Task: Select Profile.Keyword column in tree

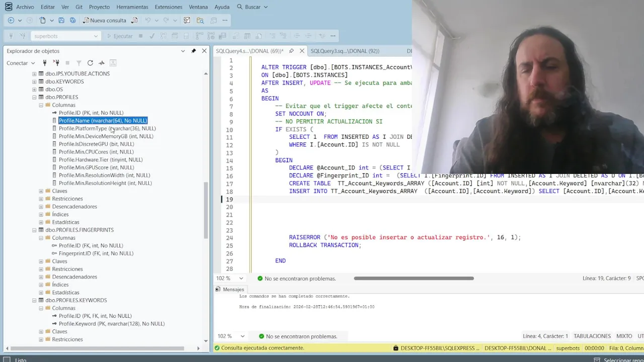Action: (112, 324)
